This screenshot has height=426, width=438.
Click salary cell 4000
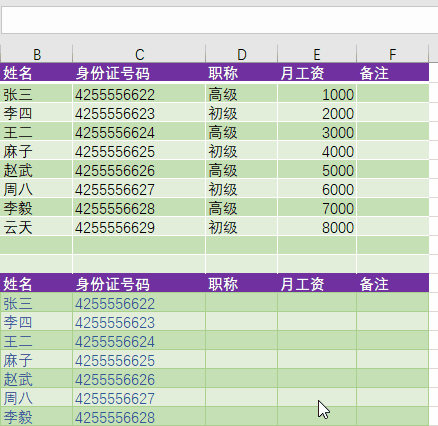tap(317, 150)
